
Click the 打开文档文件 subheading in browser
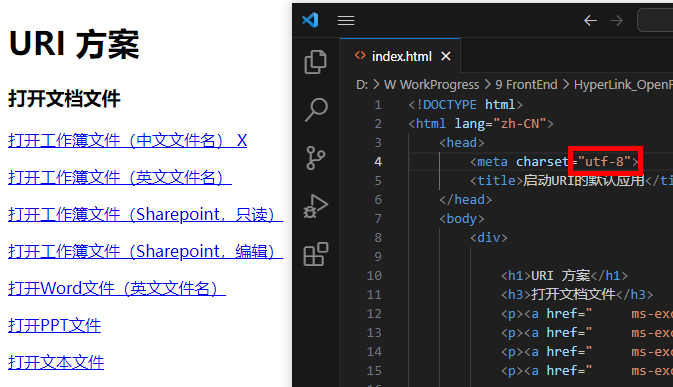[x=64, y=99]
